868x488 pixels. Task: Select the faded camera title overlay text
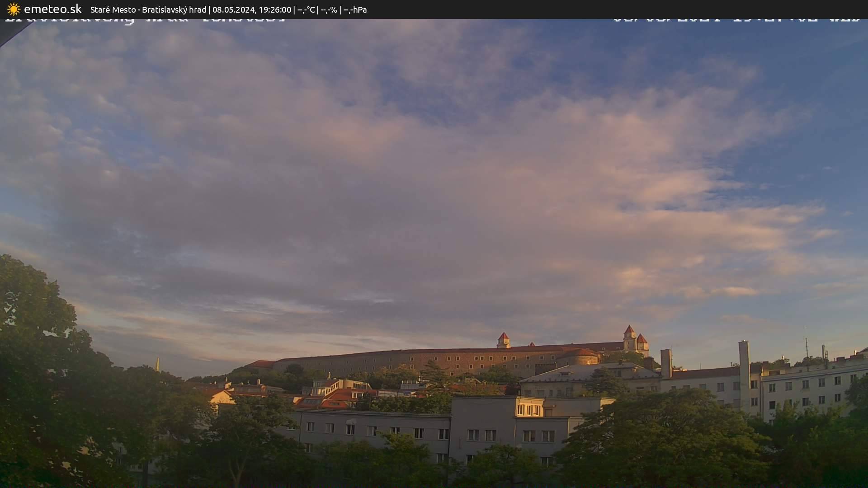[145, 19]
